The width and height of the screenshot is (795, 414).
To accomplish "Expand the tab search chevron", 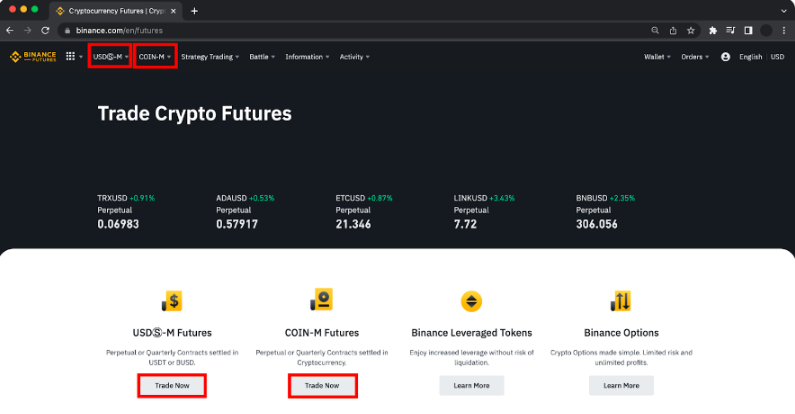I will 784,11.
